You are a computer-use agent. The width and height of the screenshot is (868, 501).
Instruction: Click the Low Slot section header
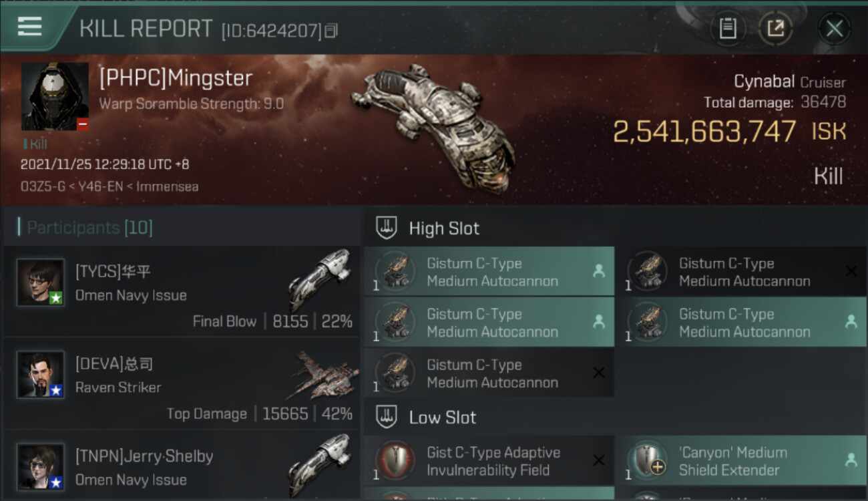(443, 417)
